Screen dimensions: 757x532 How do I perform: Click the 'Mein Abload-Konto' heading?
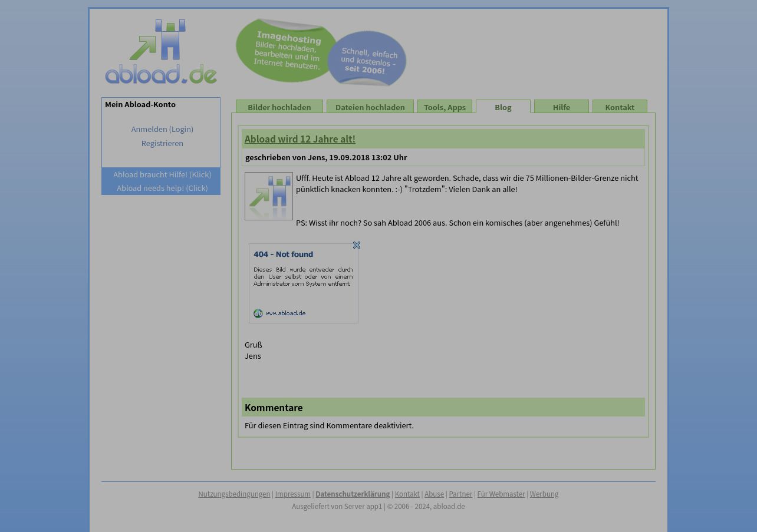(140, 104)
